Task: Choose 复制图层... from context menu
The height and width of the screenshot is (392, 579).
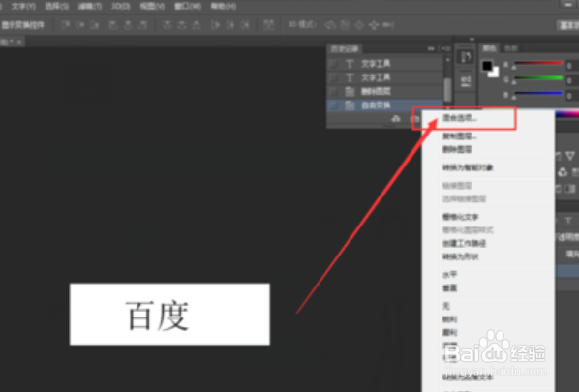Action: coord(488,136)
